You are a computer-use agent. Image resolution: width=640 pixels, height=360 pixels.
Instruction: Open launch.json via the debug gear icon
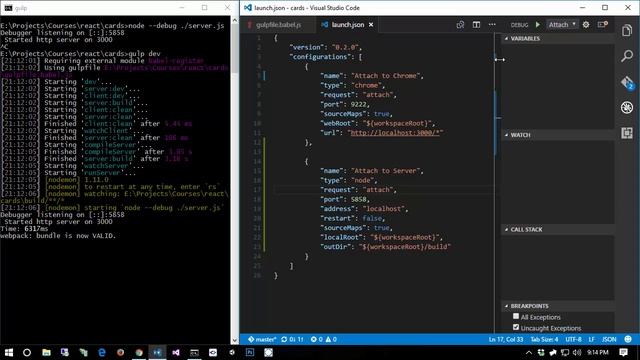tap(586, 24)
